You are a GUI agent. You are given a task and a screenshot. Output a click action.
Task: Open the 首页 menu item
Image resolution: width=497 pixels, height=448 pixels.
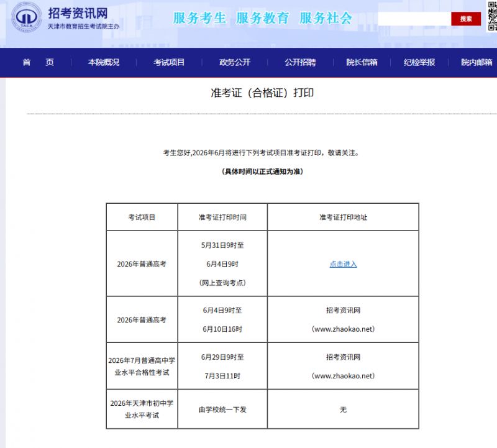coord(38,62)
